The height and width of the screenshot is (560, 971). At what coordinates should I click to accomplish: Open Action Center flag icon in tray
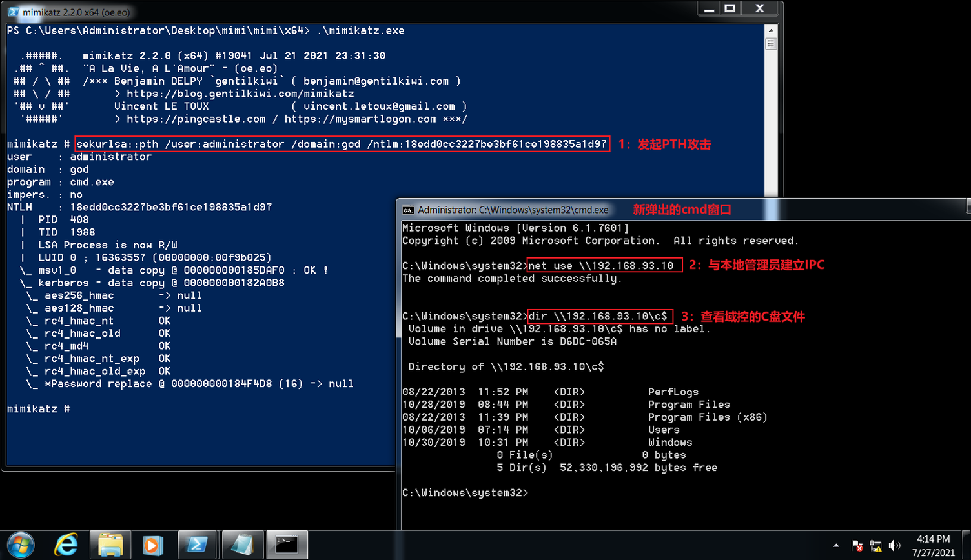(x=857, y=546)
